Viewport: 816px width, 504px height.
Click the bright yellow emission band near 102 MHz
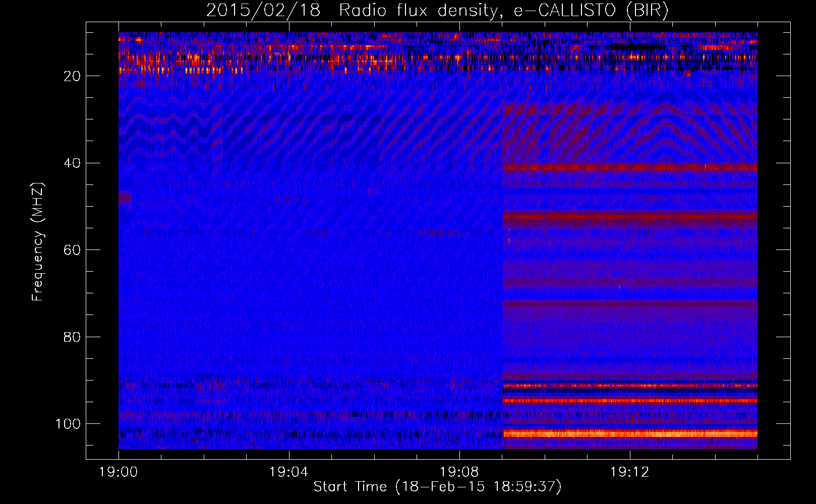coord(630,433)
